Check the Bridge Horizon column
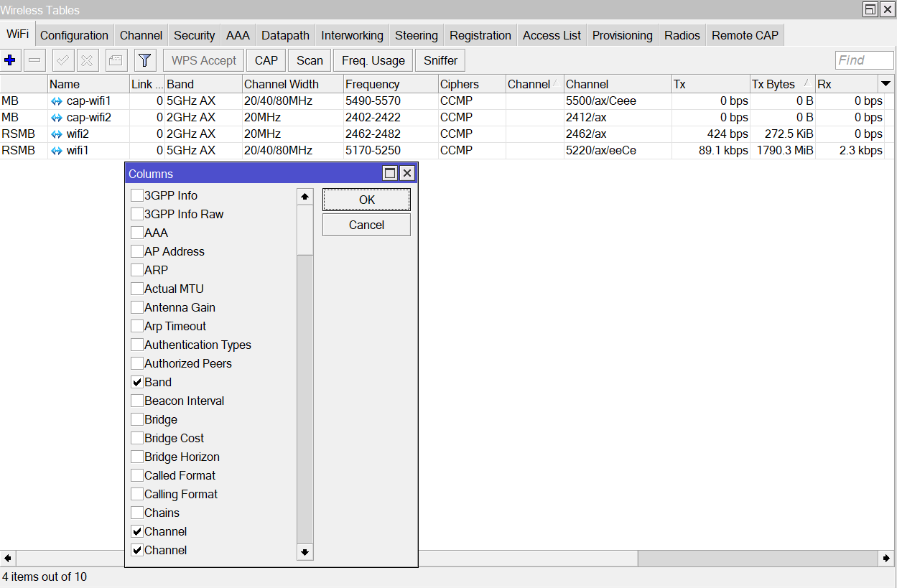897x588 pixels. (137, 457)
